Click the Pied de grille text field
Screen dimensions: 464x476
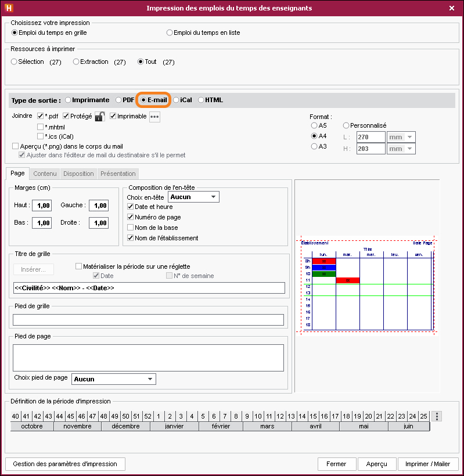pos(148,320)
